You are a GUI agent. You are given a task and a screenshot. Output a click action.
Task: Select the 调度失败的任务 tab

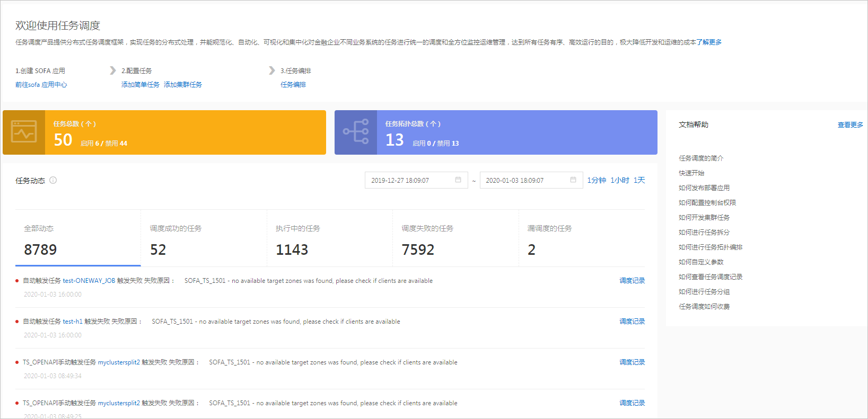click(x=456, y=238)
